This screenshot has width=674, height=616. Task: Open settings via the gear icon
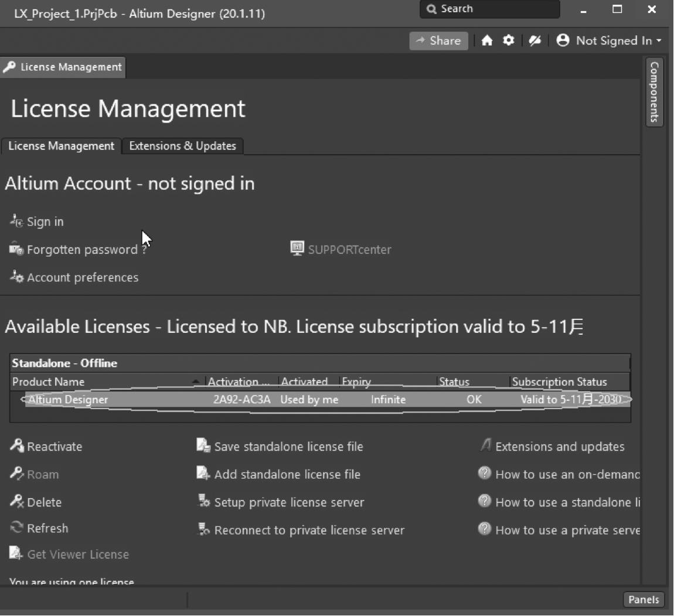coord(508,40)
